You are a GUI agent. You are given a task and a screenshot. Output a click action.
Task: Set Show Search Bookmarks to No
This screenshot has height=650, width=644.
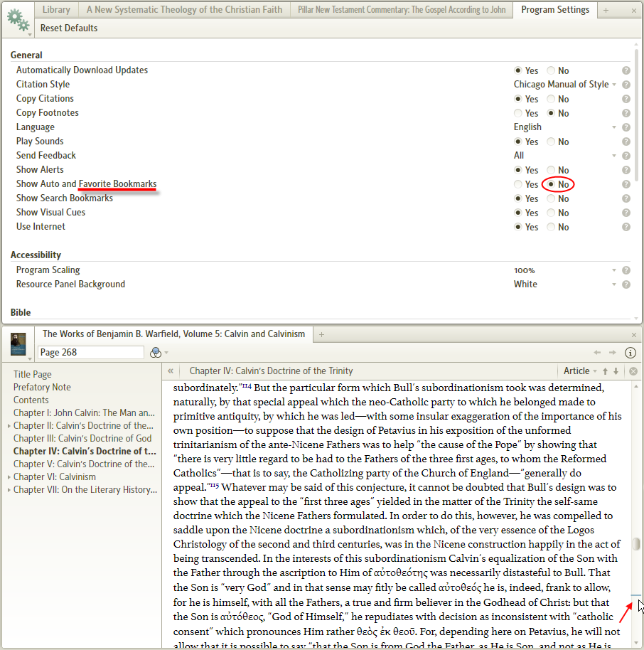pyautogui.click(x=551, y=198)
